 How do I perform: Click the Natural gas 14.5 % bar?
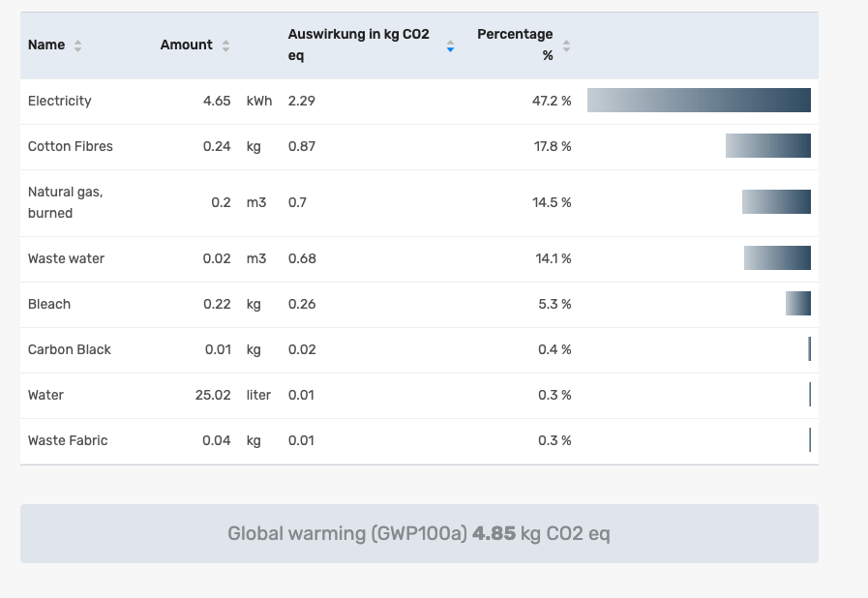point(776,202)
